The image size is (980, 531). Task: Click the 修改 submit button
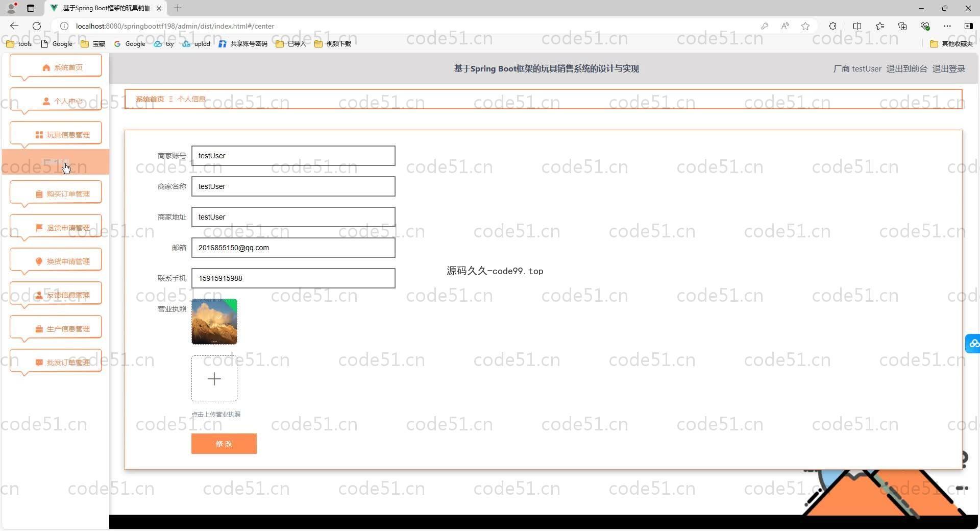tap(224, 444)
